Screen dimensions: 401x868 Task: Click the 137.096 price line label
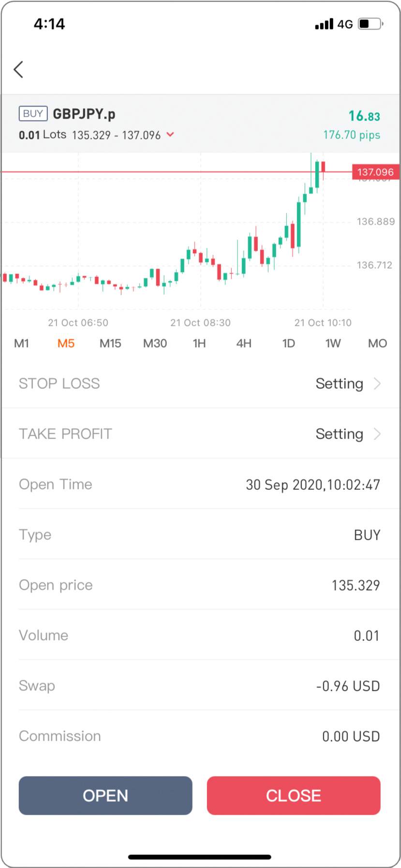pyautogui.click(x=375, y=172)
